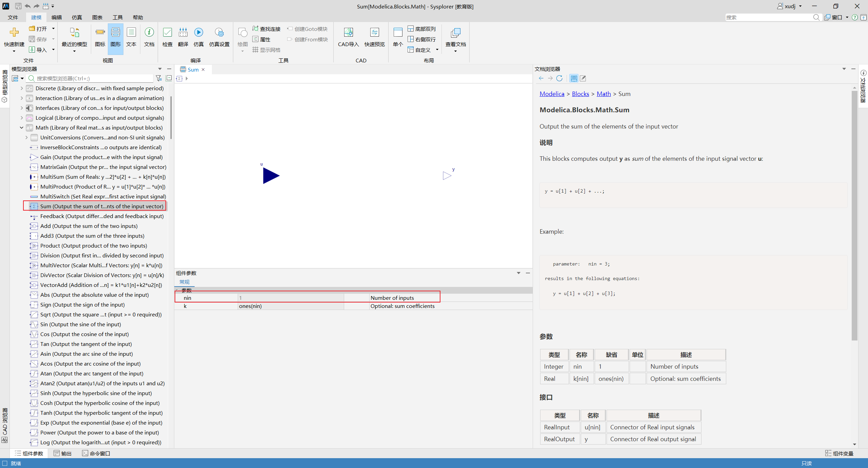Image resolution: width=868 pixels, height=468 pixels.
Task: Click the document browser vertical scrollbar
Action: [x=854, y=215]
